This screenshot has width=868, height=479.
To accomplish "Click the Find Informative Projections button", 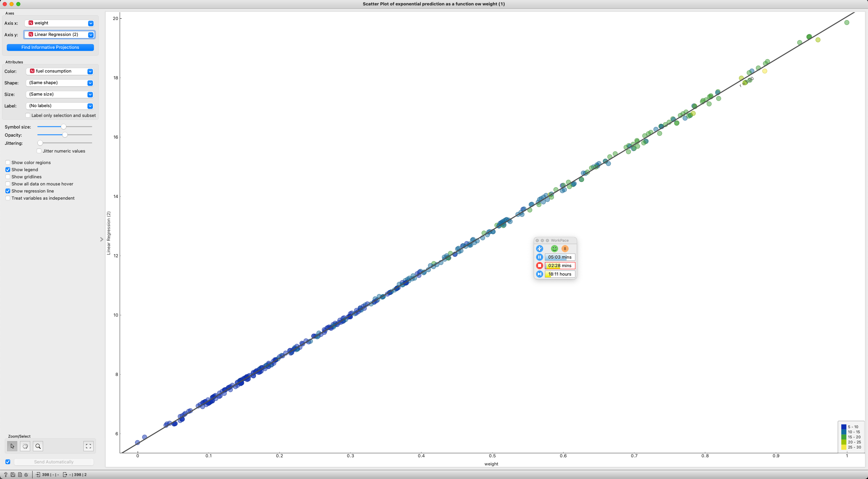I will pos(50,47).
